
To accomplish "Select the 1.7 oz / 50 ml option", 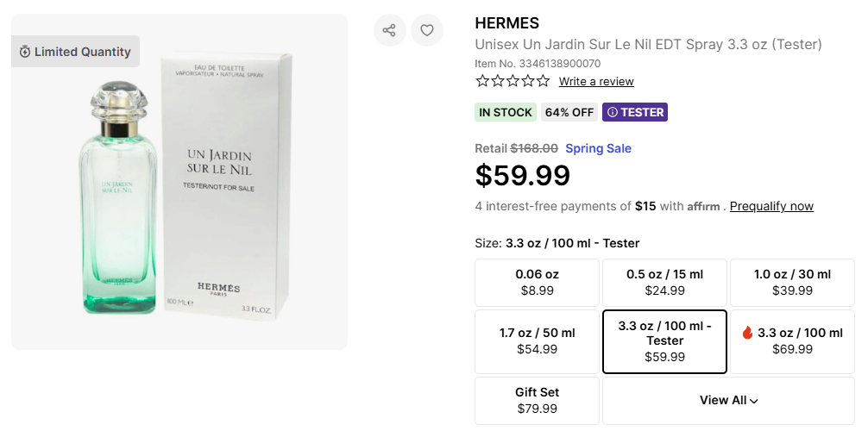I will (x=537, y=341).
